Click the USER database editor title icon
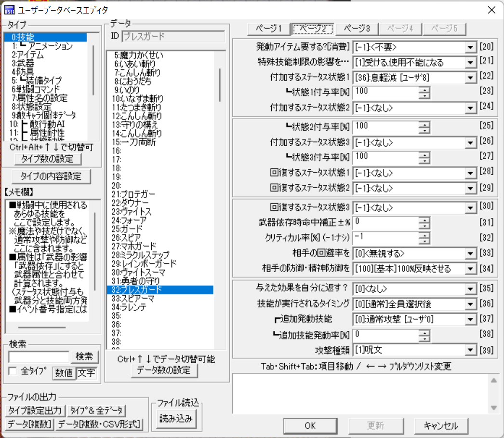The width and height of the screenshot is (504, 438). [9, 10]
